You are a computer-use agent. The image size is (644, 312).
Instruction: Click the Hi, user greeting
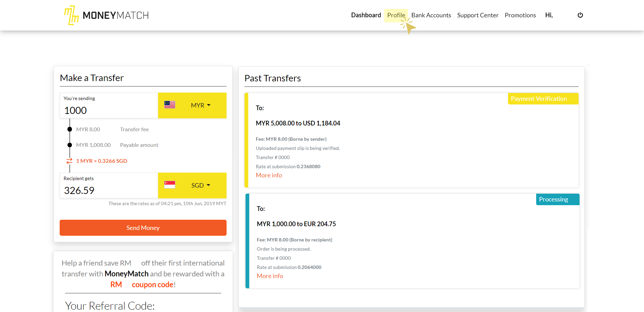click(x=549, y=15)
